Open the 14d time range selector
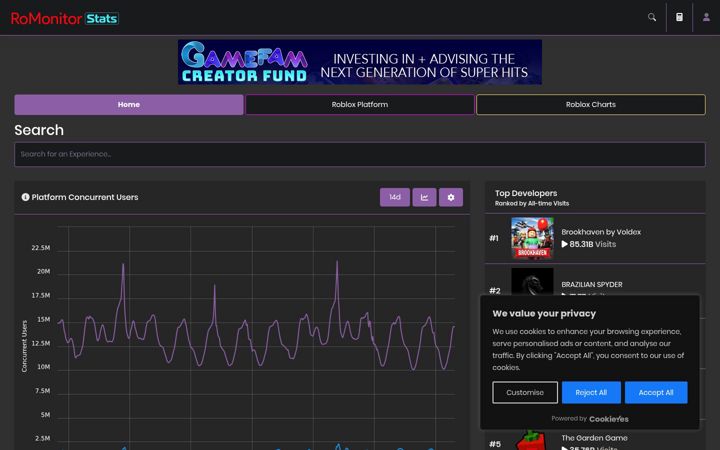The height and width of the screenshot is (450, 720). pos(395,197)
